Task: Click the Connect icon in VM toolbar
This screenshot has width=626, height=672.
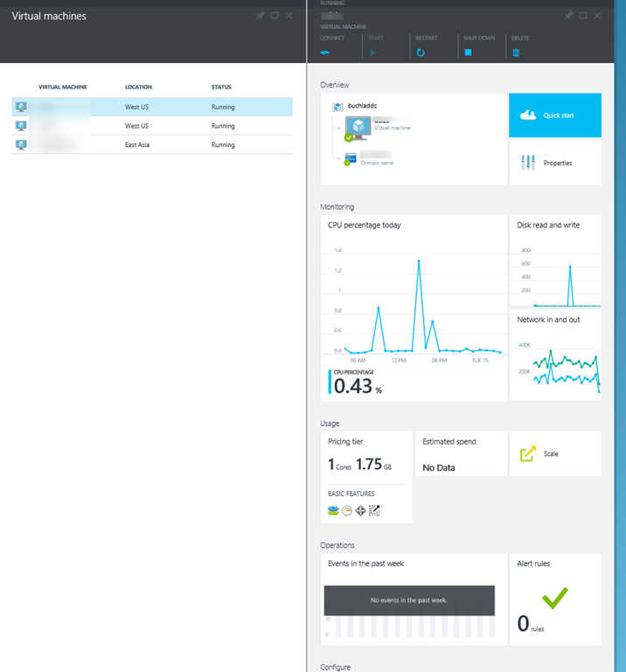Action: [325, 52]
